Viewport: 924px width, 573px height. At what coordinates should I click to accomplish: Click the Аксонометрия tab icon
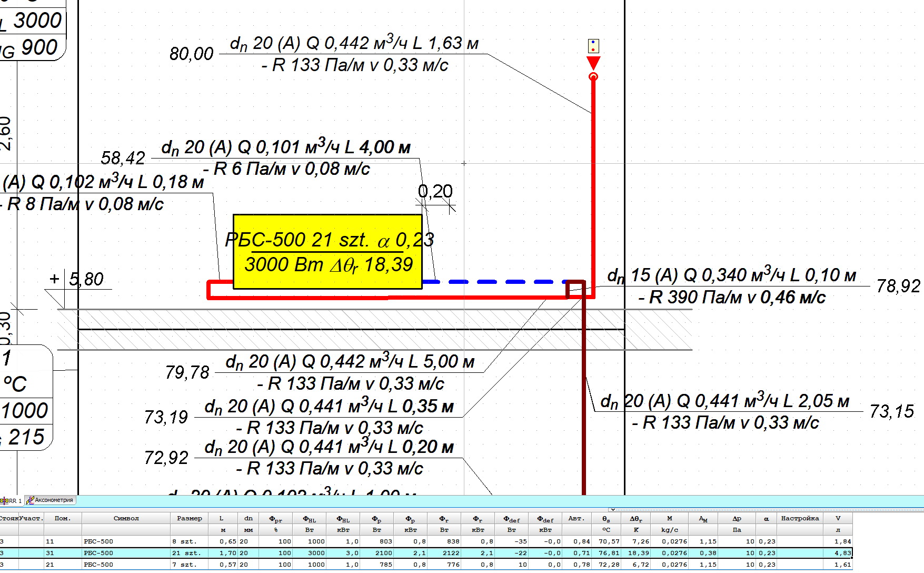click(x=30, y=500)
